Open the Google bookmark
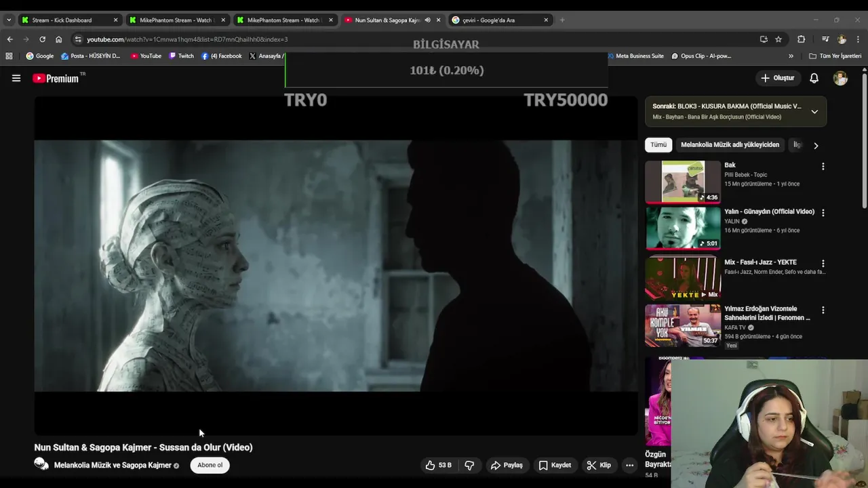868x488 pixels. coord(39,56)
